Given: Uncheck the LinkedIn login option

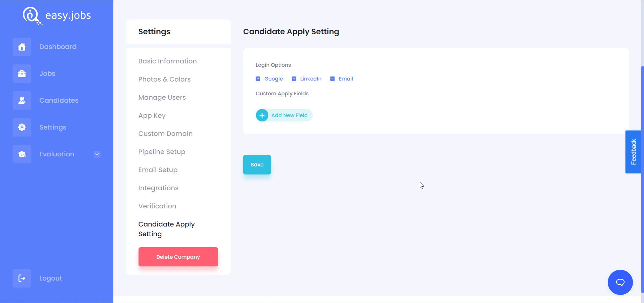Looking at the screenshot, I should (294, 79).
